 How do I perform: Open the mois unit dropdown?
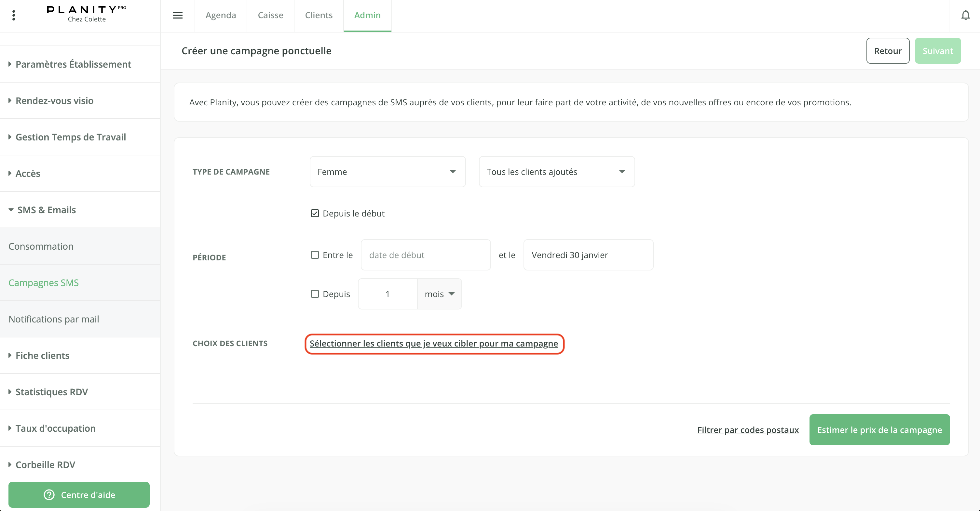[439, 294]
